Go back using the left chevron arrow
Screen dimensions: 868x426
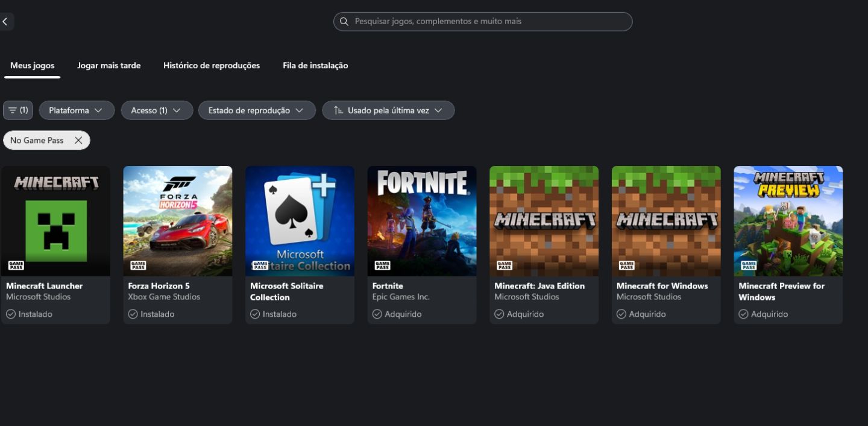[x=5, y=22]
